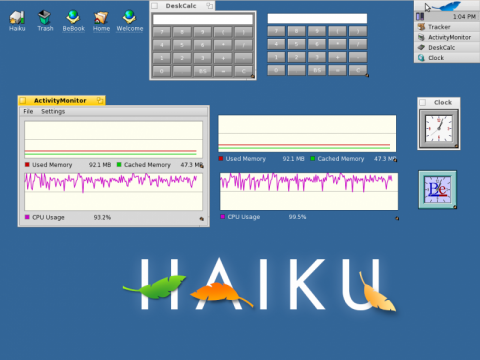Click the desktop CPU usage graph replicant
This screenshot has width=480, height=360.
point(309,191)
